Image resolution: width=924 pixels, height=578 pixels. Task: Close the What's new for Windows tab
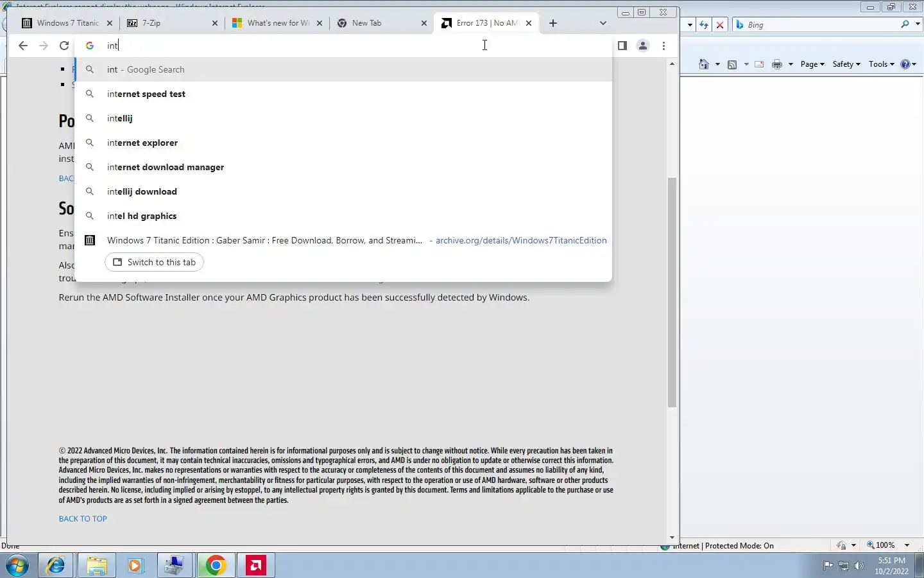click(x=320, y=23)
